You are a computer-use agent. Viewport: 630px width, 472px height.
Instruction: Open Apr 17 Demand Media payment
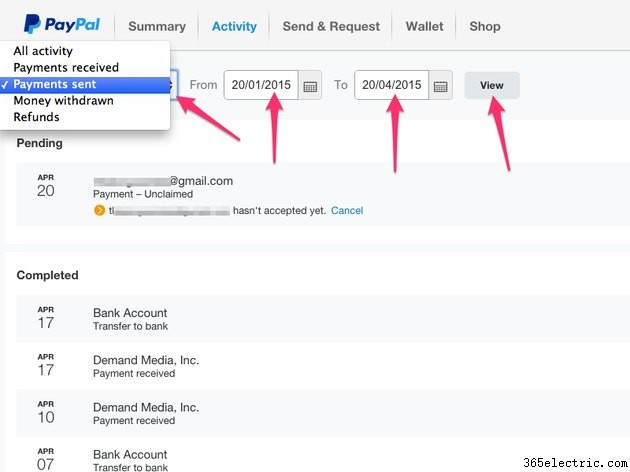323,366
